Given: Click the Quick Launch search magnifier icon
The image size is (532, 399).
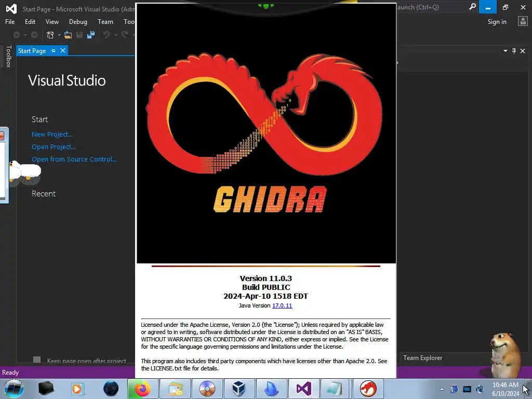Looking at the screenshot, I should point(472,7).
